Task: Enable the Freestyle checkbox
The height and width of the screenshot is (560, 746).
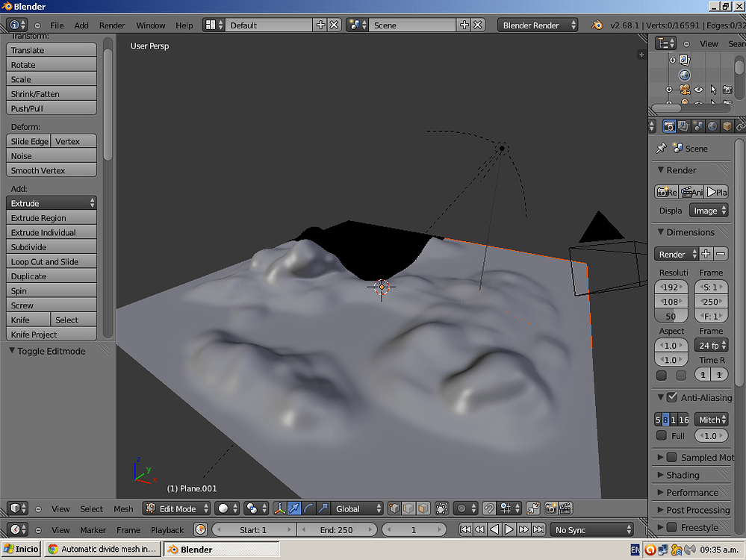Action: point(672,527)
